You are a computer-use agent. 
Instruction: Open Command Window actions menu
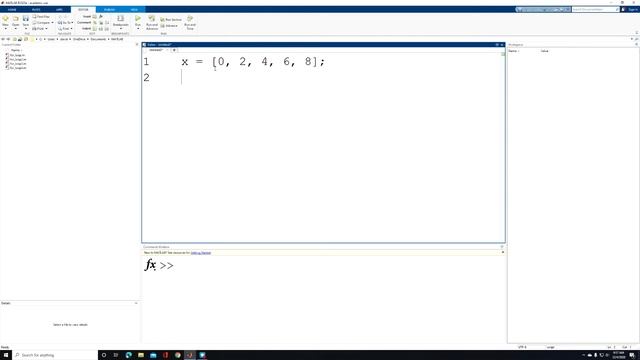(502, 247)
